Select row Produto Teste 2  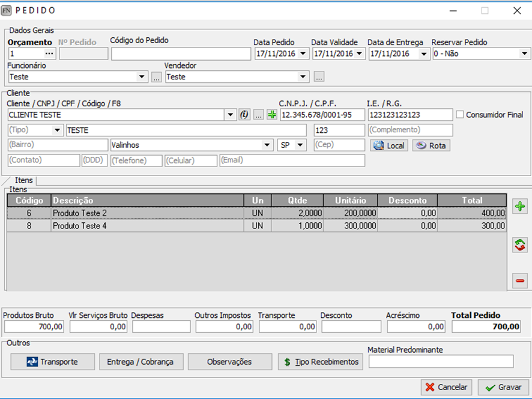tap(256, 213)
